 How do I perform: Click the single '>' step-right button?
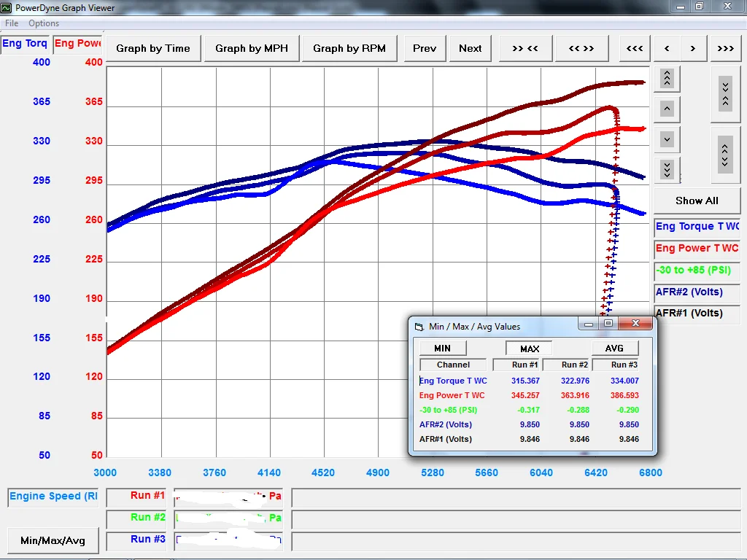click(693, 48)
